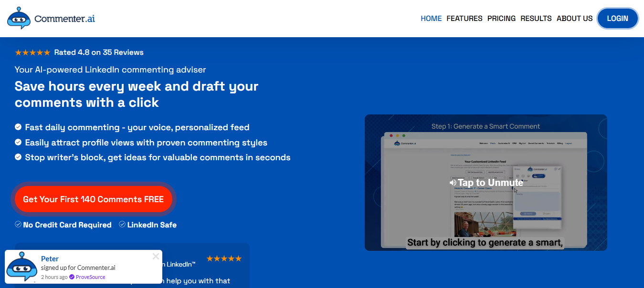644x288 pixels.
Task: Click the demo video thumbnail
Action: (x=486, y=183)
